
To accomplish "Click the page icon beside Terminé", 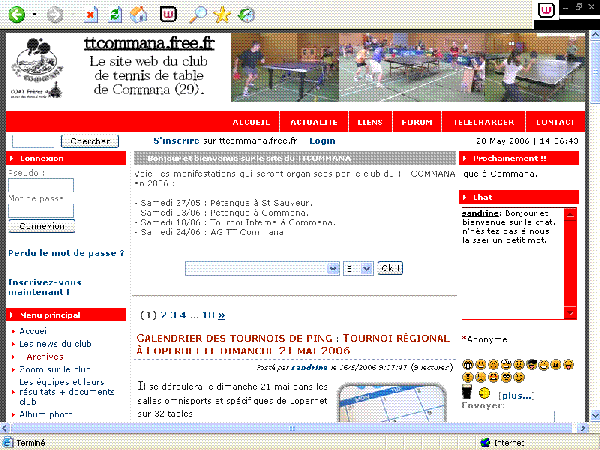I will coord(8,443).
